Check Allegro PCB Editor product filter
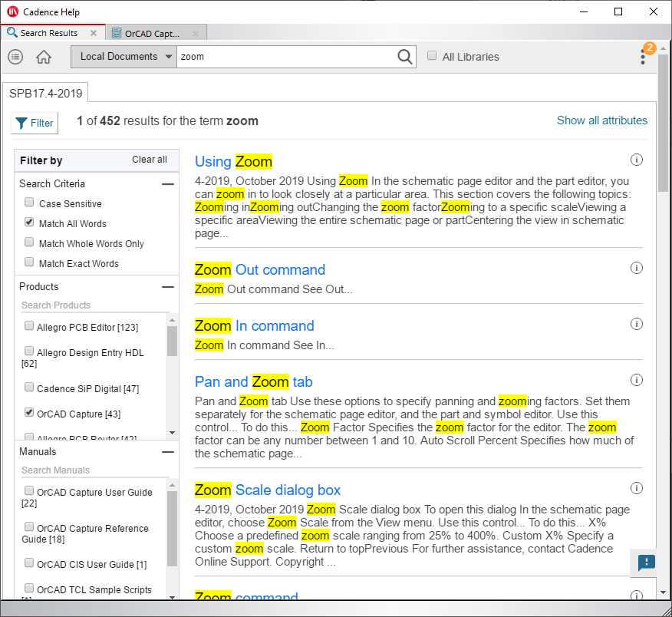This screenshot has width=672, height=617. (29, 325)
